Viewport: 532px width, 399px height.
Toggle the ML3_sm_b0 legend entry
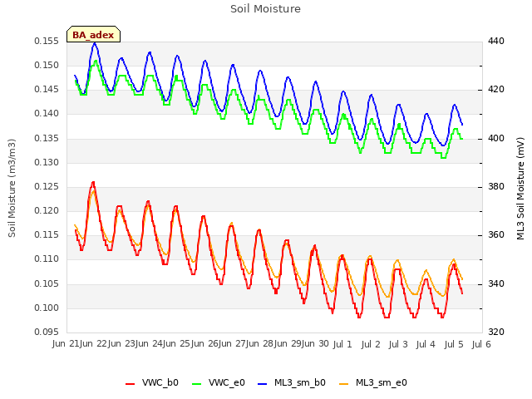click(292, 382)
